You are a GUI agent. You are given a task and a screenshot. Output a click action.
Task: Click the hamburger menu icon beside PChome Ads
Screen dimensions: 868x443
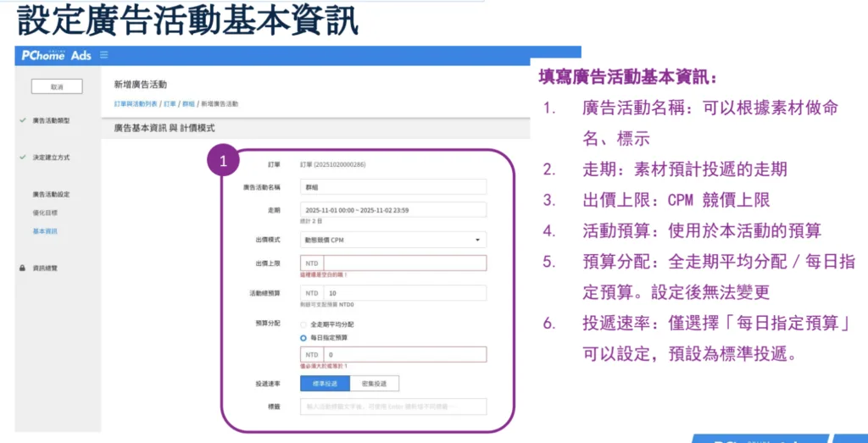click(104, 55)
